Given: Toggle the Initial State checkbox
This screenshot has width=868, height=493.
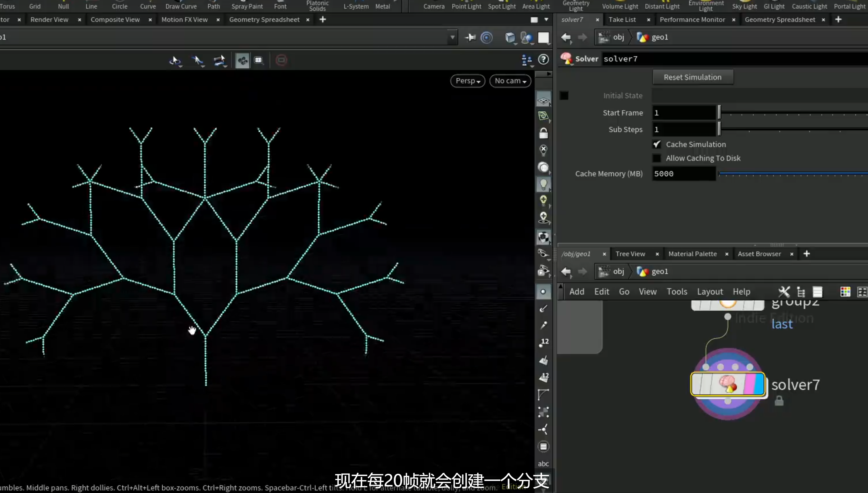Looking at the screenshot, I should pos(564,96).
